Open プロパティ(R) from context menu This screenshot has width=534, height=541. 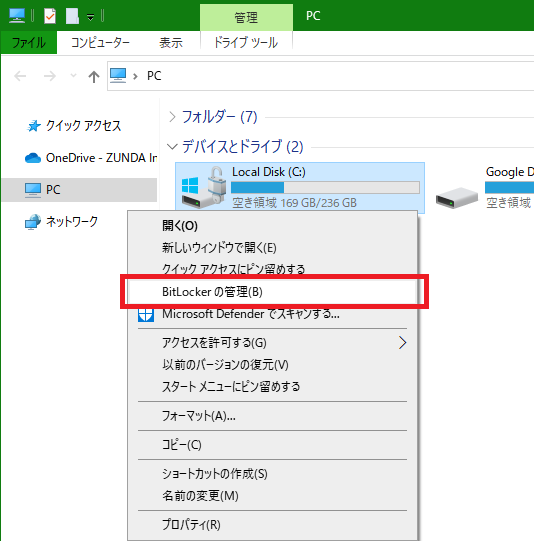[273, 525]
